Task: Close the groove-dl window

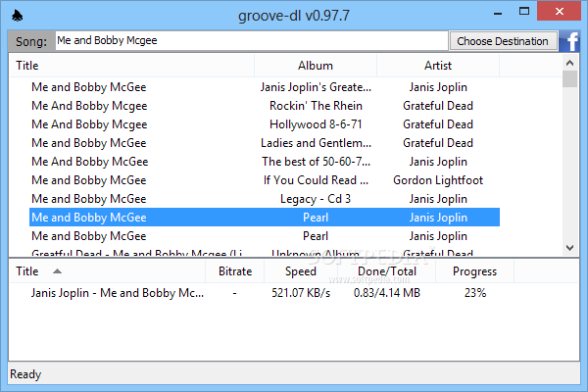Action: coord(559,11)
